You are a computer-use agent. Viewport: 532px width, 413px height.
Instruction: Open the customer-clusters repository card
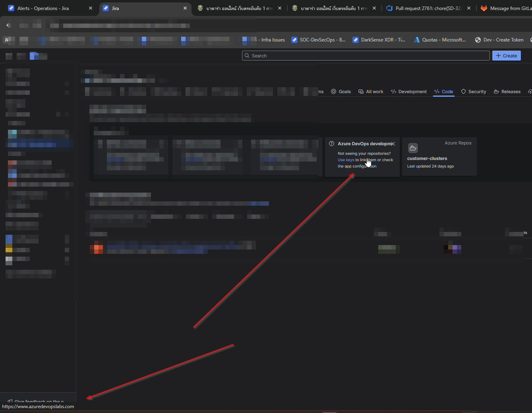(439, 156)
